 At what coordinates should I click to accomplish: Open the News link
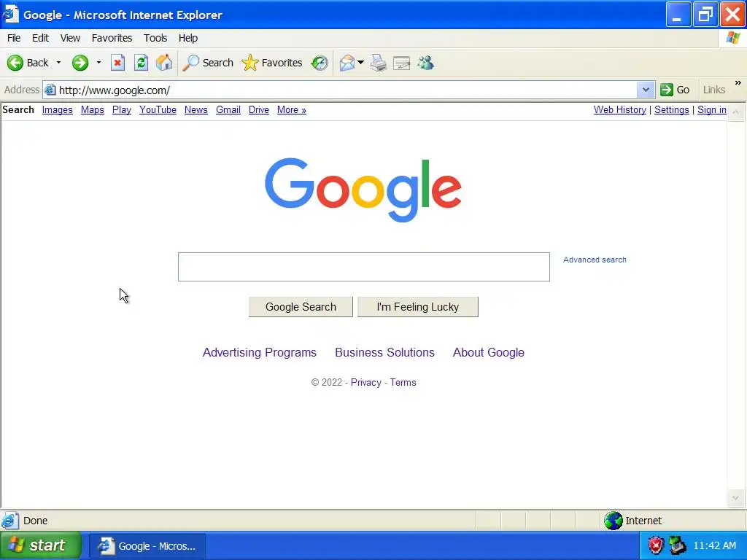[x=196, y=110]
